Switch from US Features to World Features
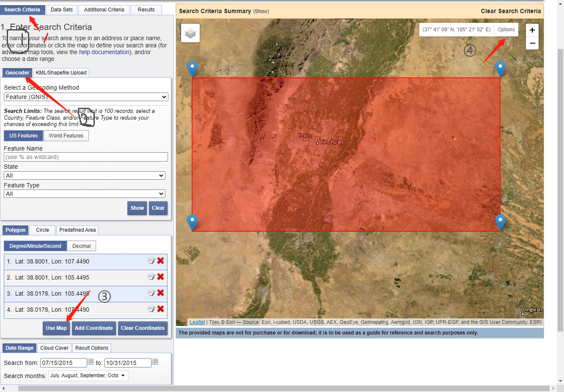 (x=66, y=135)
